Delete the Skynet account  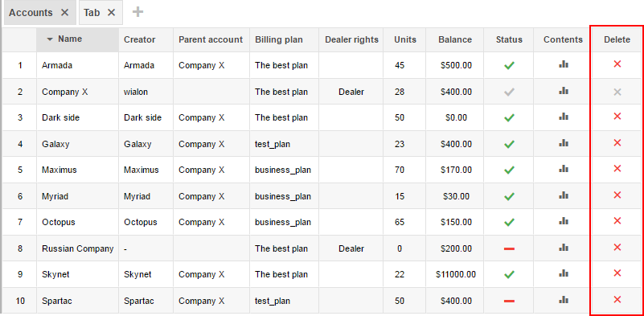pos(617,273)
